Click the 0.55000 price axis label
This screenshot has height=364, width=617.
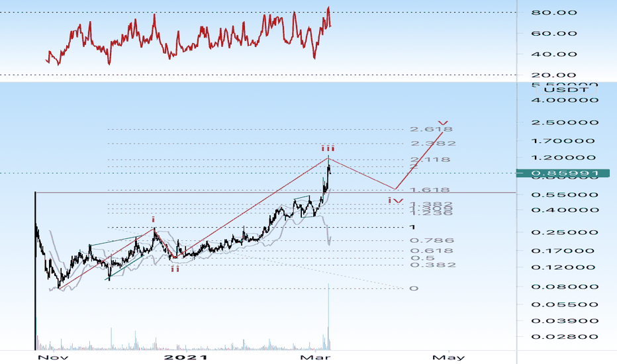pyautogui.click(x=565, y=195)
